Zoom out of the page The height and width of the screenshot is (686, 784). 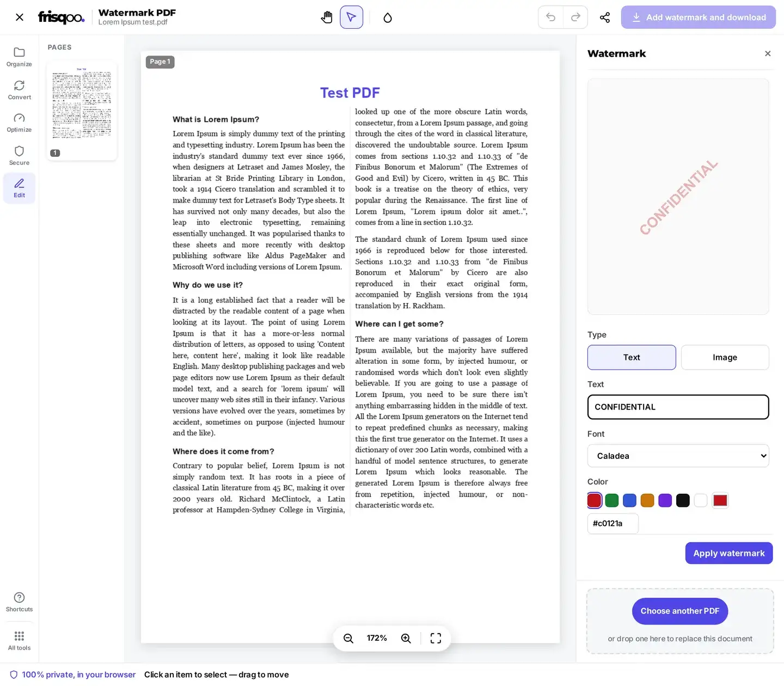click(x=348, y=638)
